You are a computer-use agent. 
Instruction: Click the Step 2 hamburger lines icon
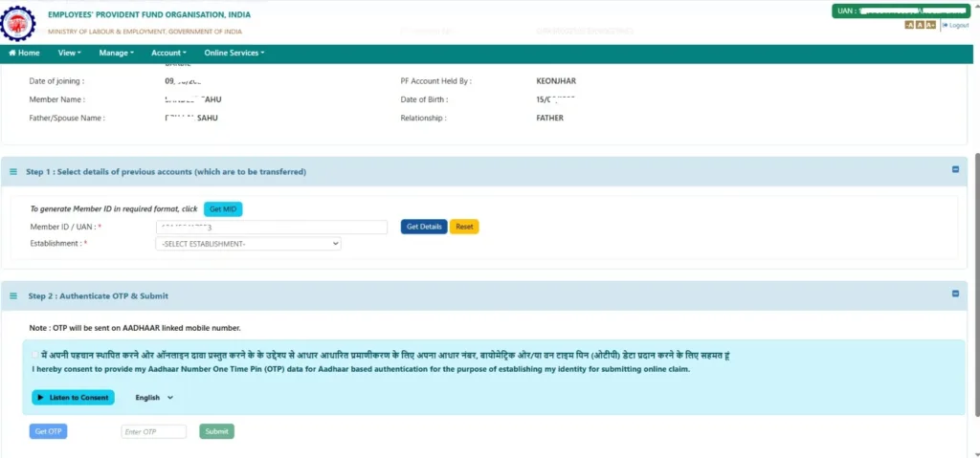pyautogui.click(x=13, y=296)
